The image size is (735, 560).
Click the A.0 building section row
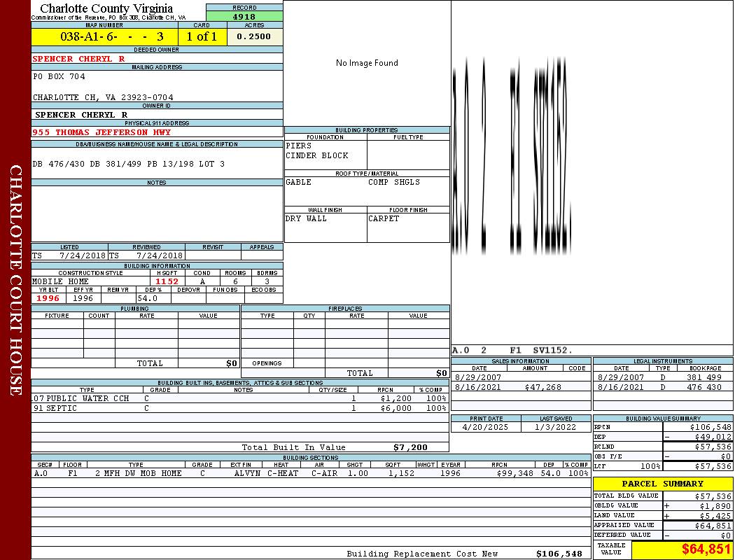coord(310,473)
